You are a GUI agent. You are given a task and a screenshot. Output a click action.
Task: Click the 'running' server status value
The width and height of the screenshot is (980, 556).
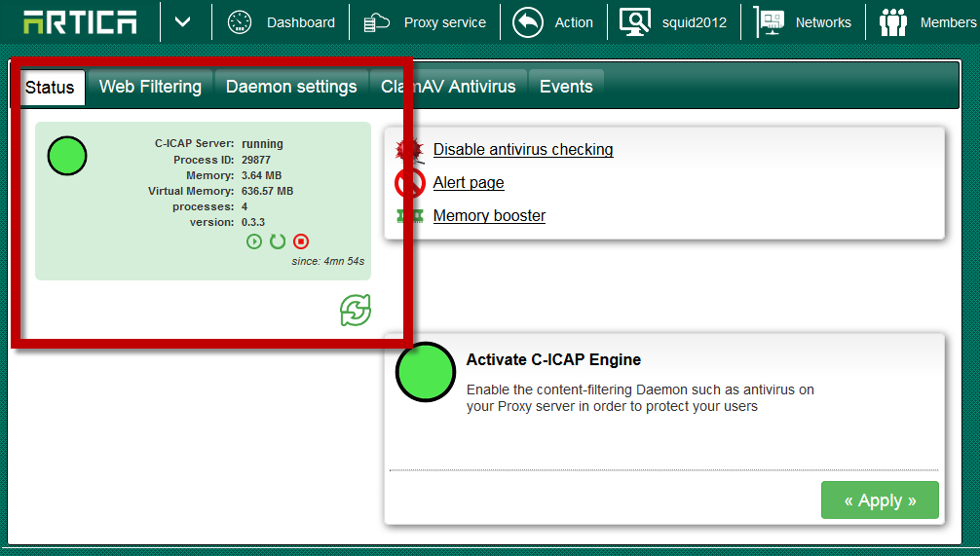coord(262,144)
